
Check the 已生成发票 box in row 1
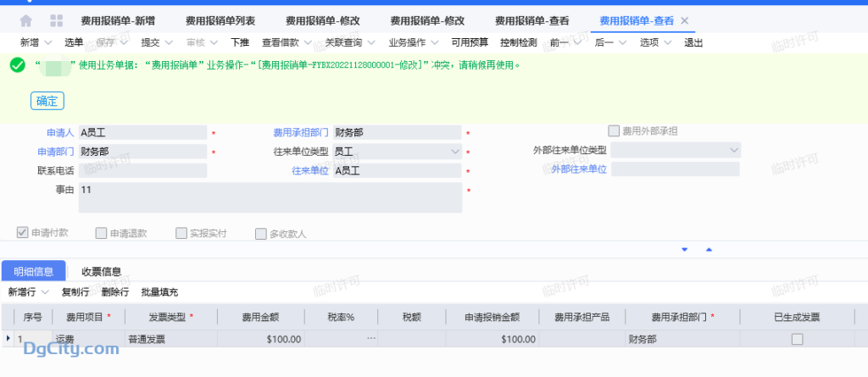[x=796, y=339]
